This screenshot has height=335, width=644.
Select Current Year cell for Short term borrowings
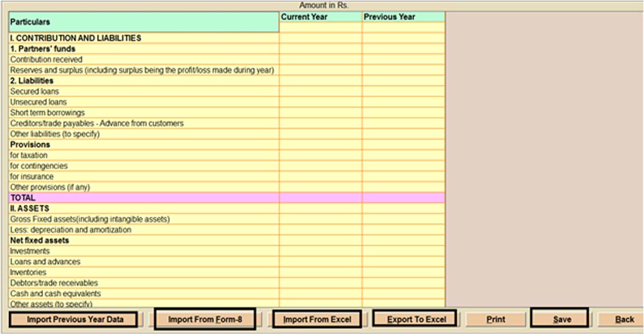point(320,113)
